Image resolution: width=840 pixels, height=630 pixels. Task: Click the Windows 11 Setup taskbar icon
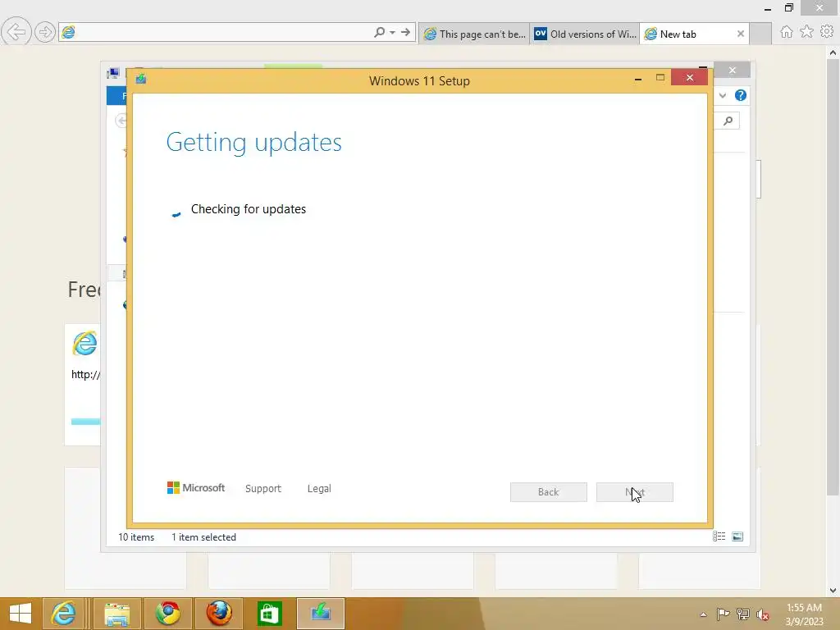point(321,614)
